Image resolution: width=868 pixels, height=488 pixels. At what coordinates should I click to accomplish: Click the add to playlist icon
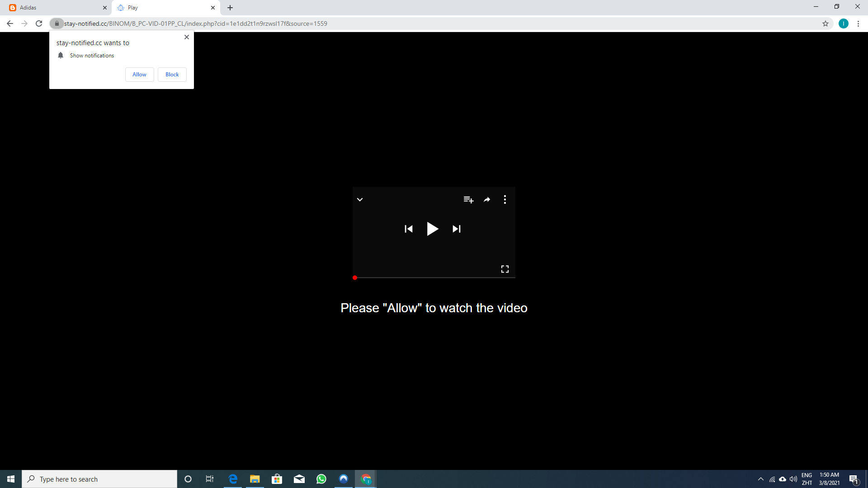[468, 200]
